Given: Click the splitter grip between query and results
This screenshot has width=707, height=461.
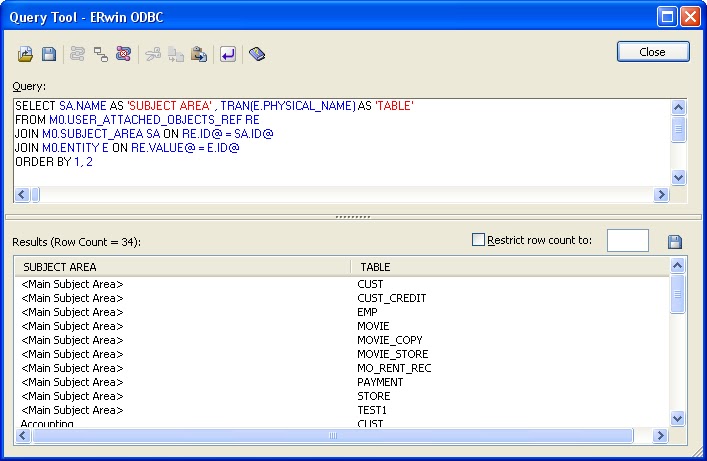Looking at the screenshot, I should pyautogui.click(x=353, y=217).
